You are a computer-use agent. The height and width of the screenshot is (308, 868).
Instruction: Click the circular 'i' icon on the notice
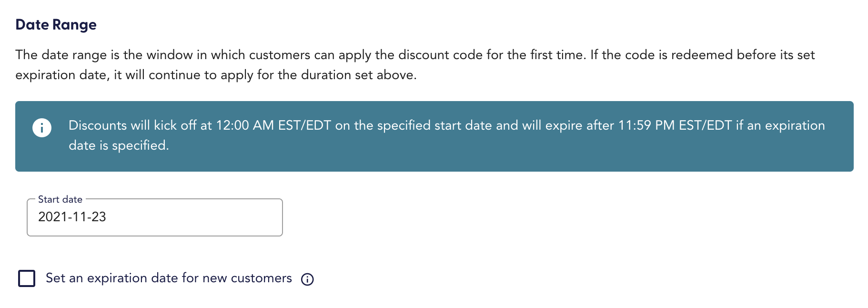tap(42, 127)
